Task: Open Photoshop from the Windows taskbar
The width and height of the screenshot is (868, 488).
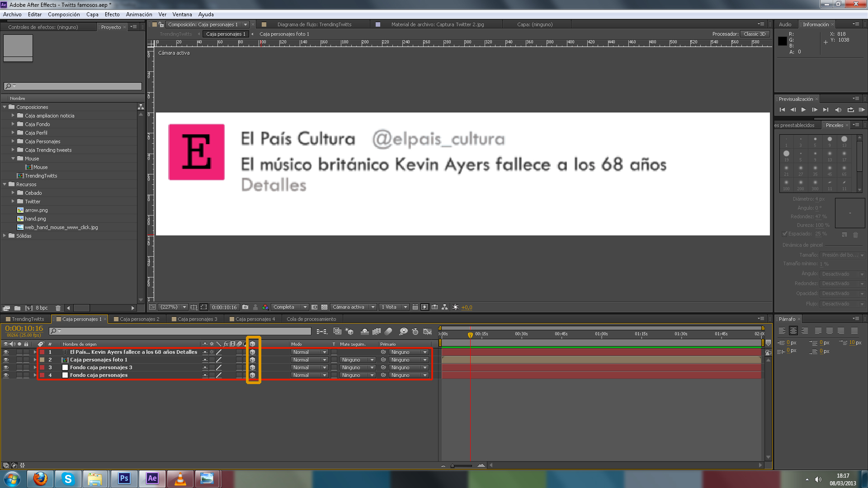Action: (x=124, y=479)
